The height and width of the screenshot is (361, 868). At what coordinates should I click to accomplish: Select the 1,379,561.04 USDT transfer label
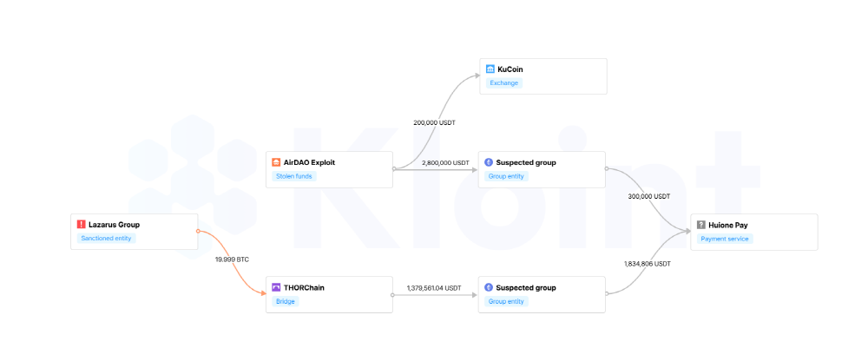434,288
